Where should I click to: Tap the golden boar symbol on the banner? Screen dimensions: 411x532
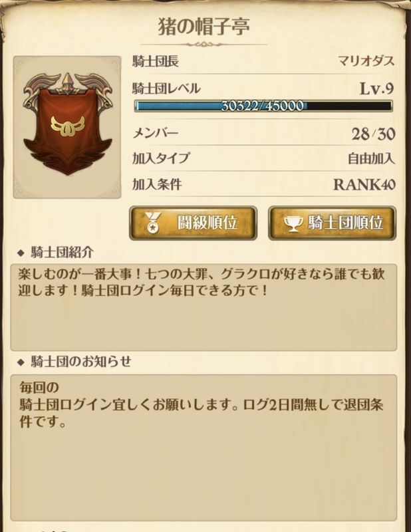click(68, 125)
